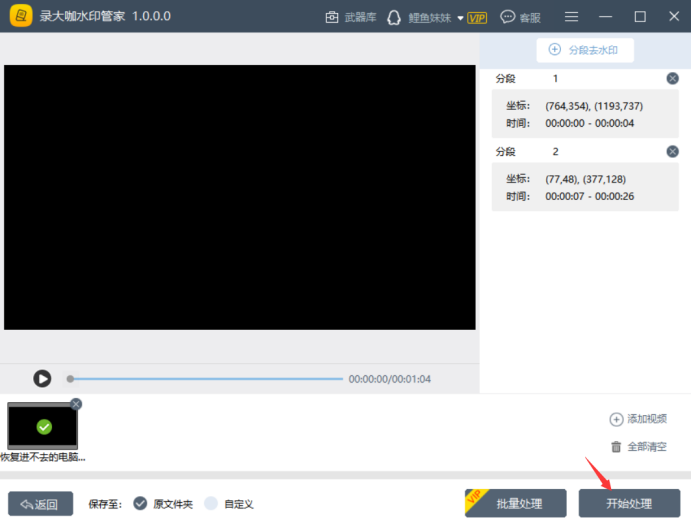Minimize the window
This screenshot has height=529, width=691.
coord(606,17)
